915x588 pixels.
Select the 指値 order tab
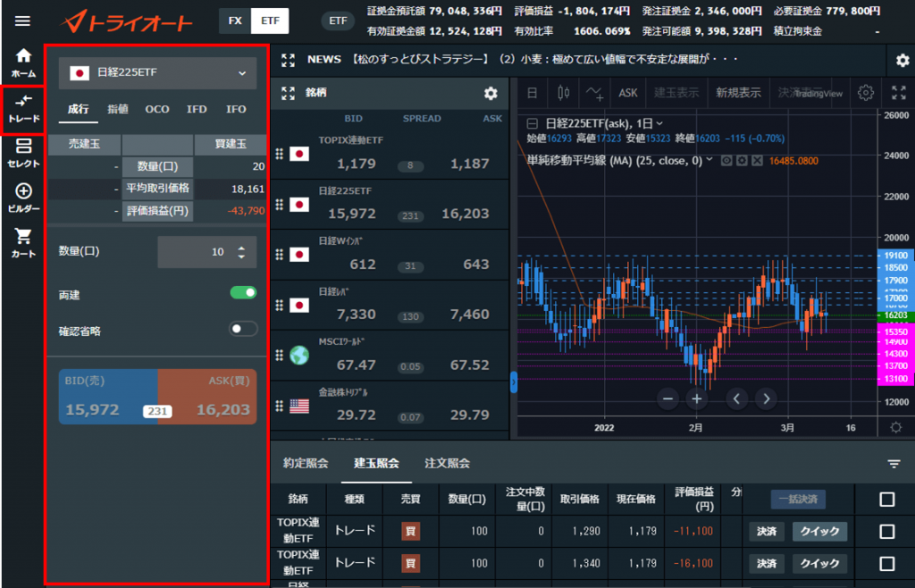pyautogui.click(x=118, y=109)
